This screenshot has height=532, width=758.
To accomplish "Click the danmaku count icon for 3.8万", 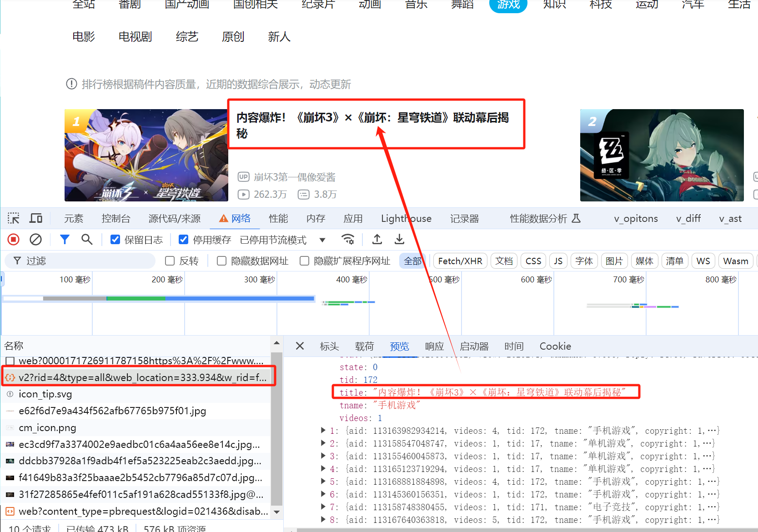I will 303,195.
